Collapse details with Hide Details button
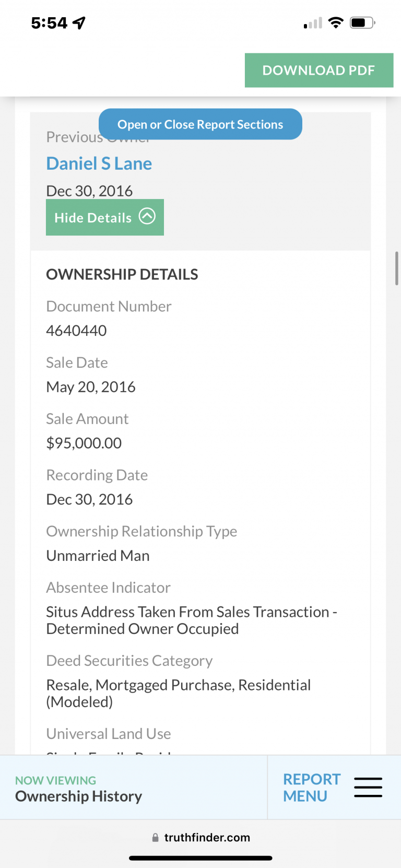The height and width of the screenshot is (868, 401). tap(105, 217)
